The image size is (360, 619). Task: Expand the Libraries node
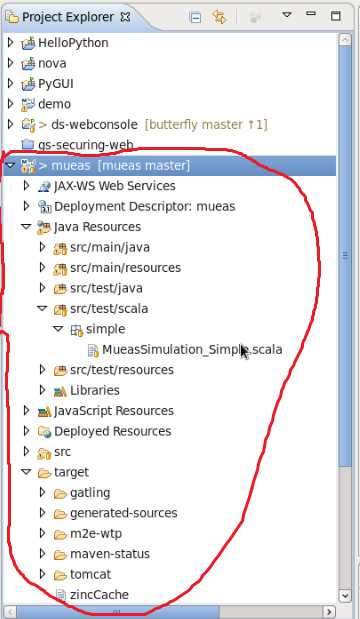pos(42,390)
